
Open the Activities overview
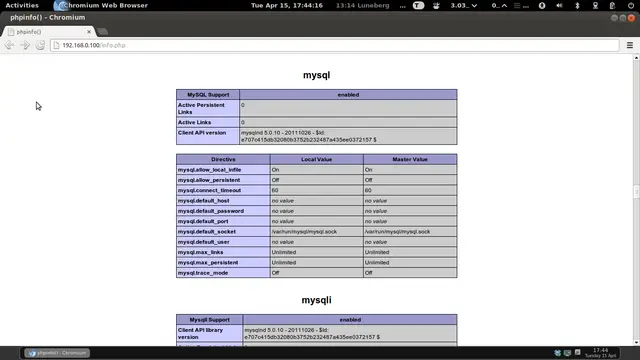pos(22,5)
